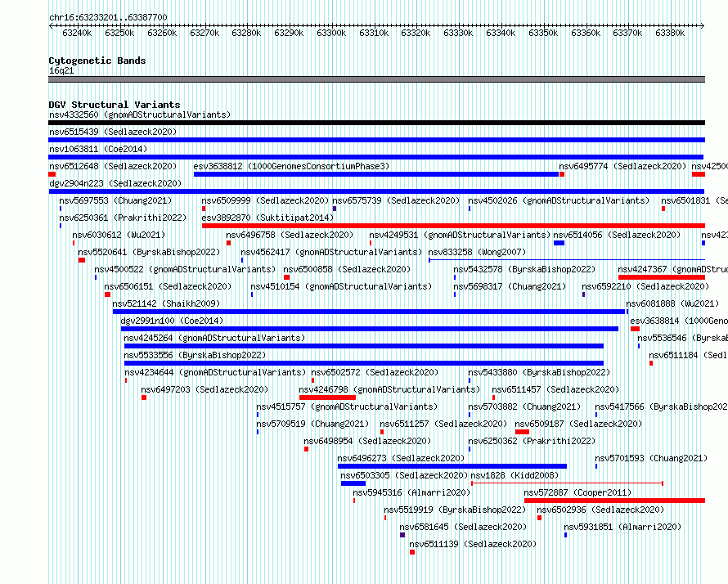Select nsv5703882 (Chuang2021) label
This screenshot has height=584, width=728.
tap(524, 407)
